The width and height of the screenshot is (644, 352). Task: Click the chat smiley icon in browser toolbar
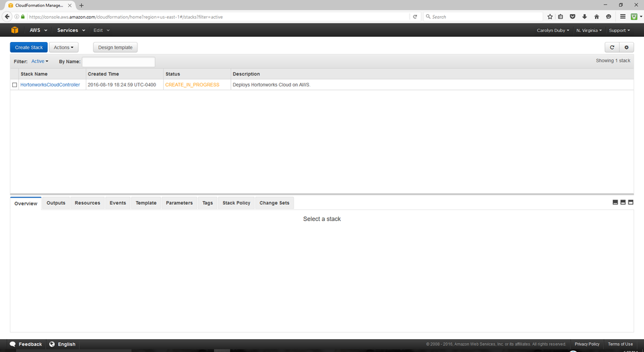pyautogui.click(x=609, y=17)
